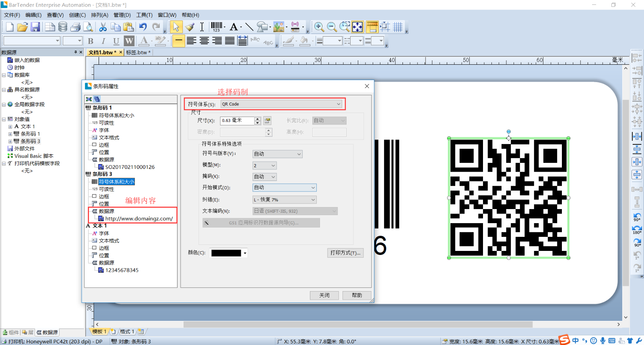
Task: Select the Barcode creation tool
Action: (217, 27)
